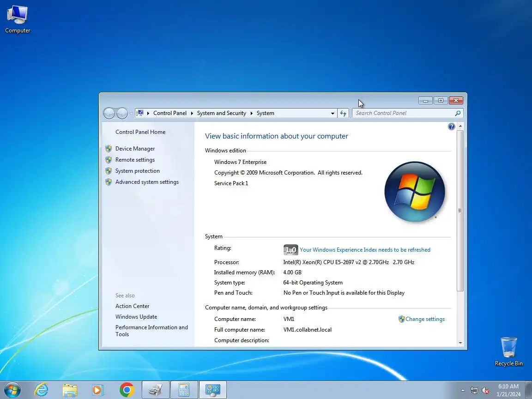Open Remote settings link
The image size is (532, 399).
pyautogui.click(x=135, y=160)
